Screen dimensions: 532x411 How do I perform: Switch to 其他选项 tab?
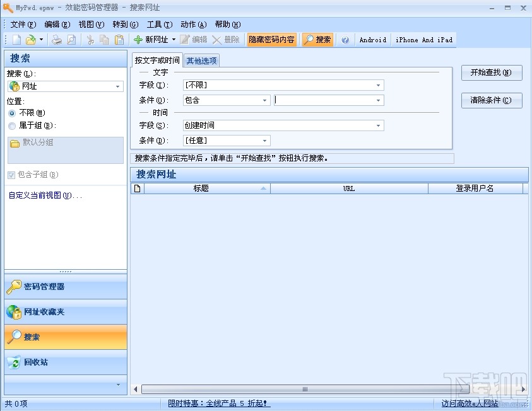click(x=201, y=61)
